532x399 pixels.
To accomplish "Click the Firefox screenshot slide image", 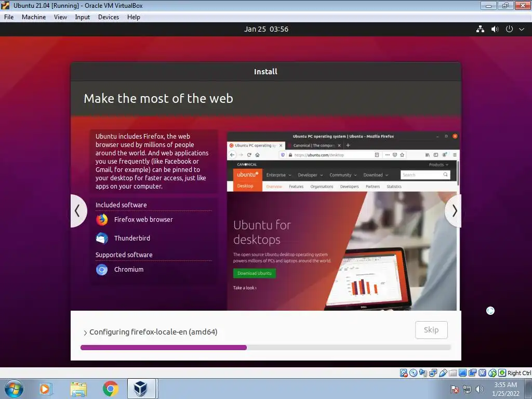I will tap(343, 221).
